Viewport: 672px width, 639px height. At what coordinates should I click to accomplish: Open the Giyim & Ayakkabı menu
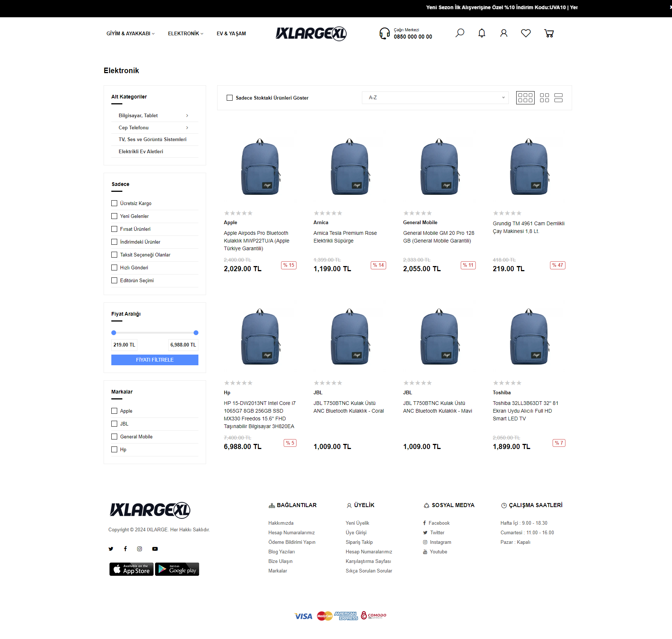pos(130,33)
